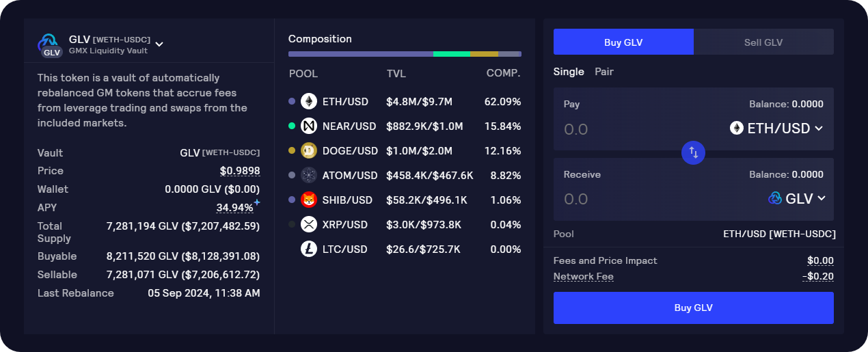
Task: Click the ATOM/USD pool icon
Action: pyautogui.click(x=309, y=175)
